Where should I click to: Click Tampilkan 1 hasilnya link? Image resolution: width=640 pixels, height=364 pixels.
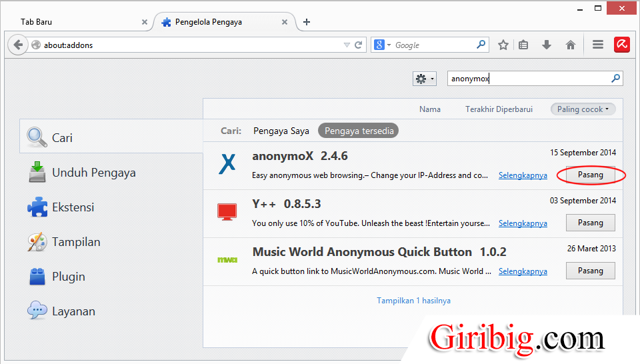(413, 301)
